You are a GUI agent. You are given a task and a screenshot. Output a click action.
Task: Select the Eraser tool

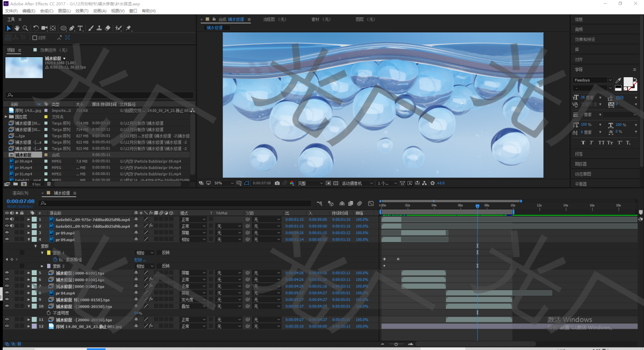[x=107, y=28]
